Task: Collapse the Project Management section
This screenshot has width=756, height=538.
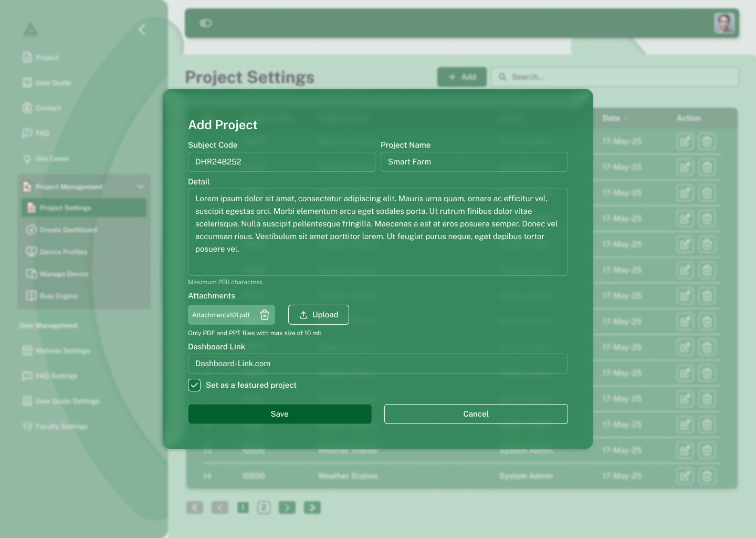Action: click(x=140, y=187)
